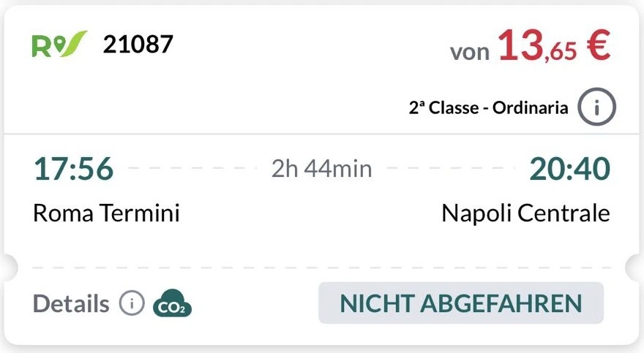644x353 pixels.
Task: Click the 20:40 arrival time
Action: point(569,169)
